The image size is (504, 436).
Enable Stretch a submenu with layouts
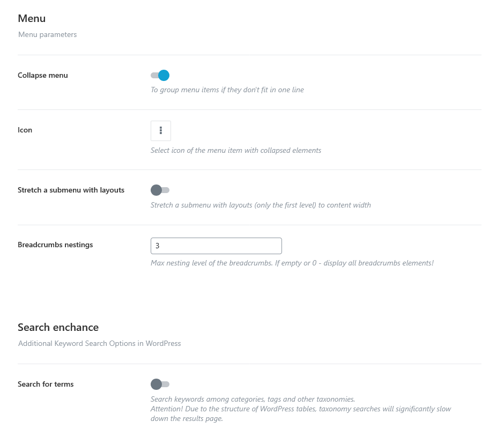[x=160, y=190]
